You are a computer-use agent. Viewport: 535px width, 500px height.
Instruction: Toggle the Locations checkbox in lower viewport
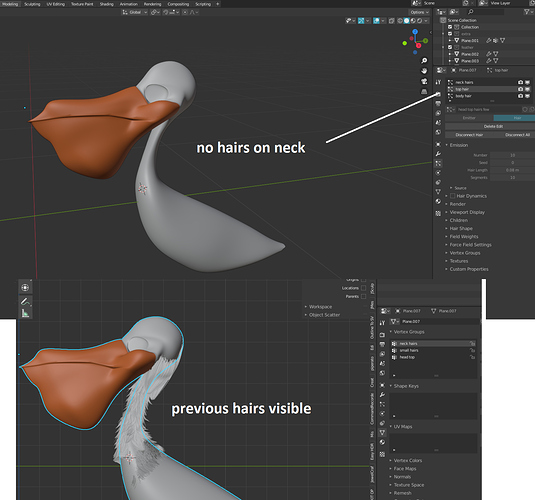coord(363,288)
